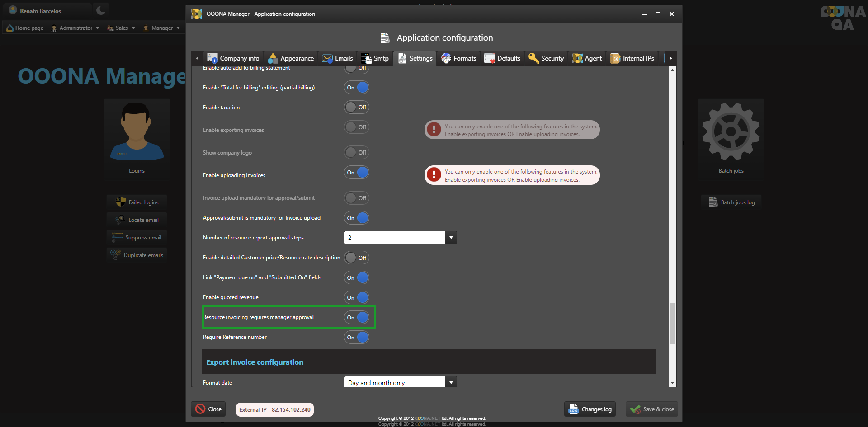This screenshot has width=868, height=427.
Task: Open the Changes log
Action: pos(590,409)
